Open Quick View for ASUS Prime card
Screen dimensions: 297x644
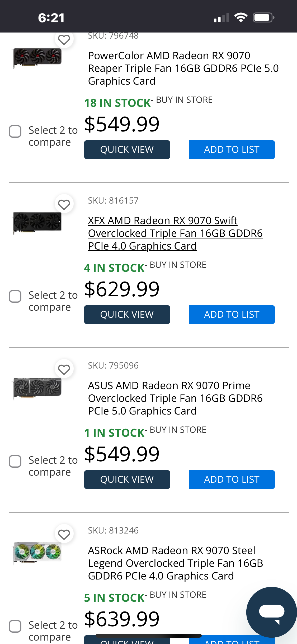[127, 480]
